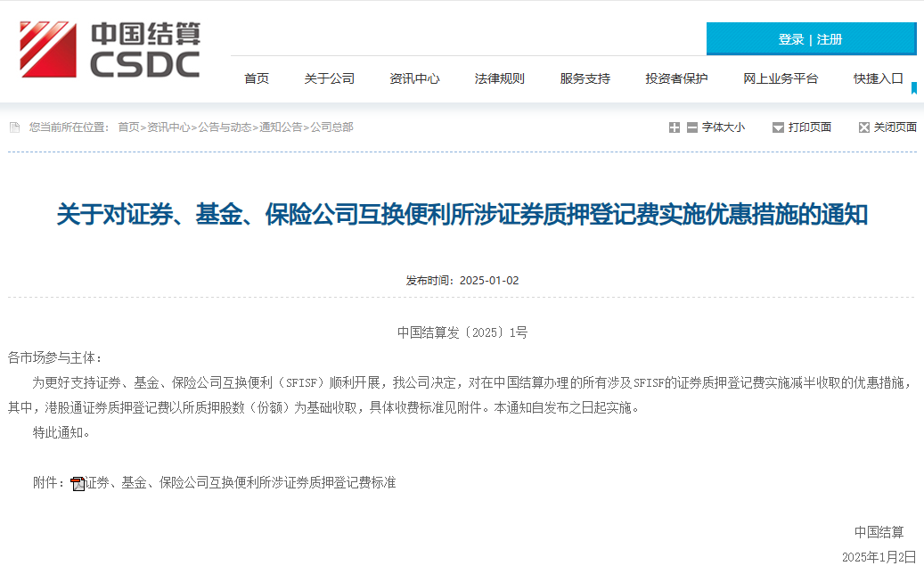Open the 首页 navigation menu item
The height and width of the screenshot is (574, 924).
coord(257,78)
